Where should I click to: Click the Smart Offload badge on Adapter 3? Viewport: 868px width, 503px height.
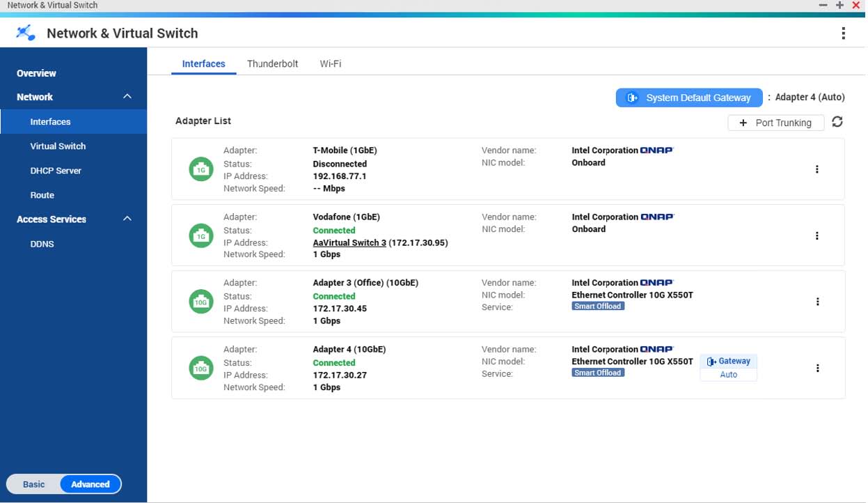[x=598, y=307]
